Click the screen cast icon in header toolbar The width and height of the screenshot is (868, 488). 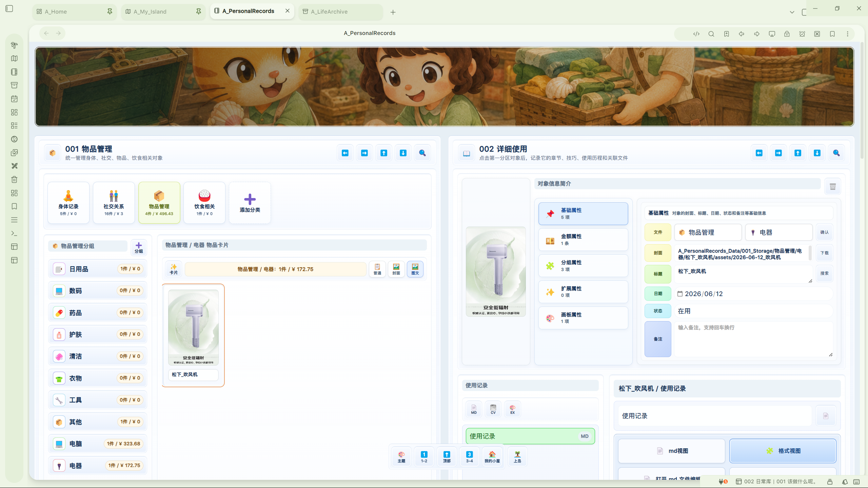coord(772,34)
